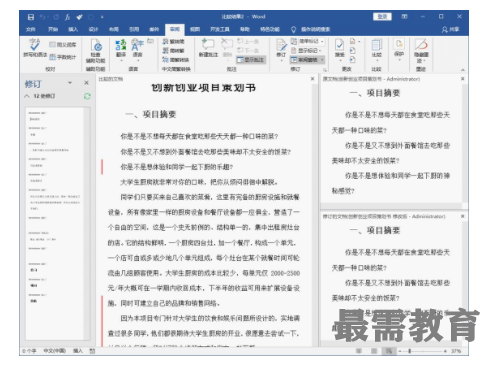
Task: Reject change icon beside Accept
Action: (352, 41)
